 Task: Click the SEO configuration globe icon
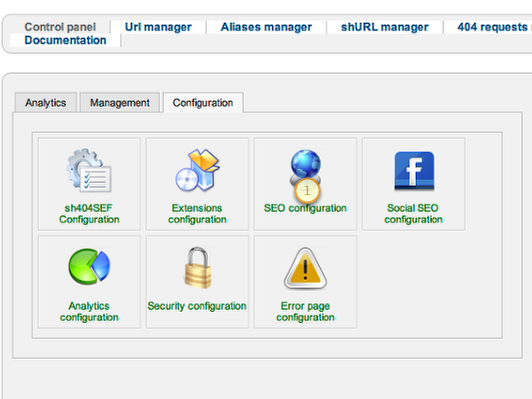pos(305,169)
